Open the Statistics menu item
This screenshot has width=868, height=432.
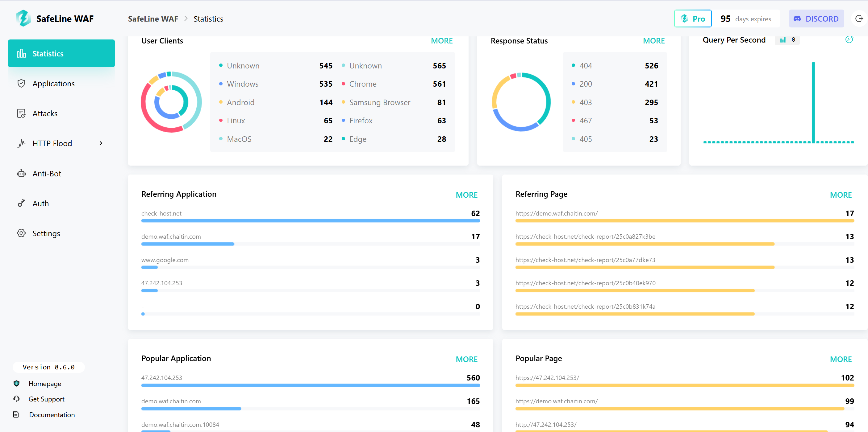(x=61, y=53)
